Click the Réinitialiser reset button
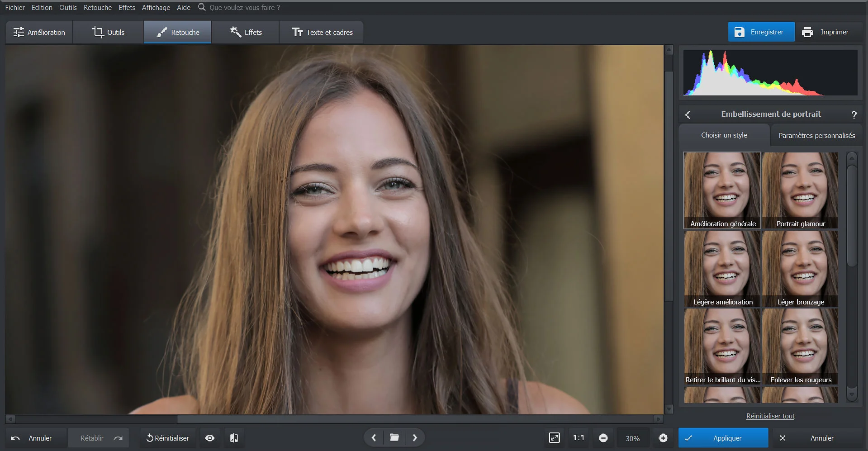Image resolution: width=868 pixels, height=451 pixels. [168, 438]
